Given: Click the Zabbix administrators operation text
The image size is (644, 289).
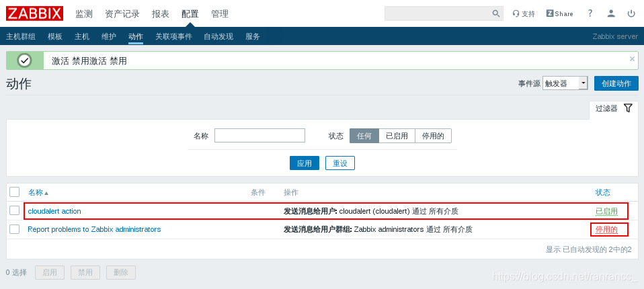Looking at the screenshot, I should point(378,229).
